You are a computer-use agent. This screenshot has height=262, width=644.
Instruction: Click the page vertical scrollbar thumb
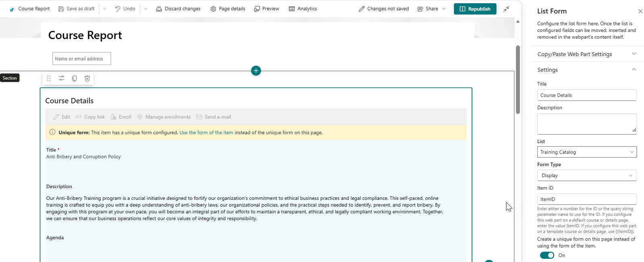pos(518,79)
